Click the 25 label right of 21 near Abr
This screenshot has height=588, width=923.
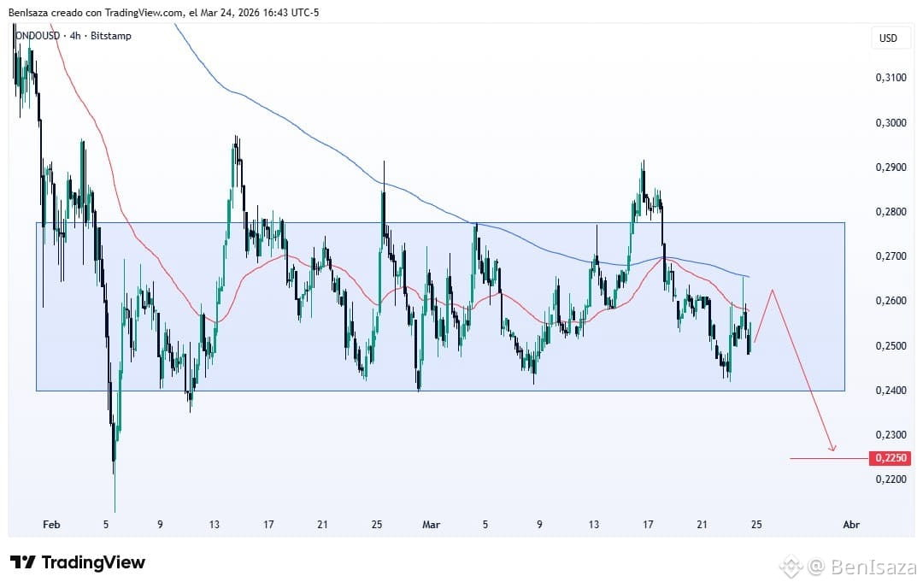[x=756, y=525]
